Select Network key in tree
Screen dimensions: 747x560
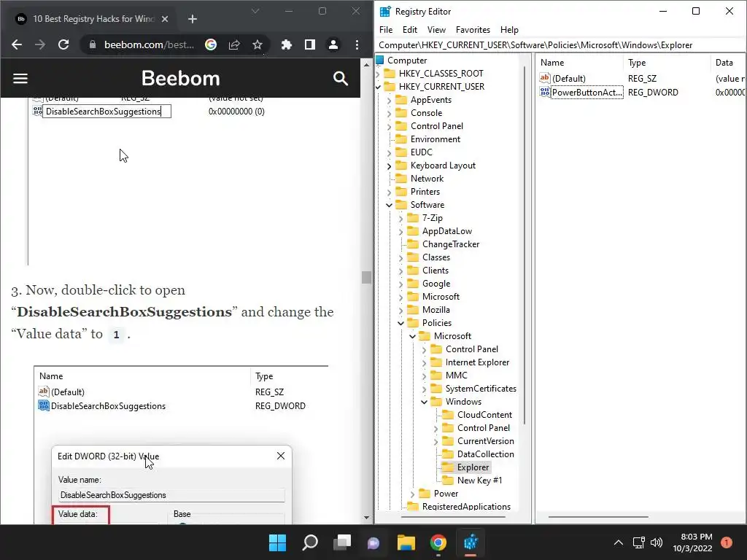tap(427, 179)
